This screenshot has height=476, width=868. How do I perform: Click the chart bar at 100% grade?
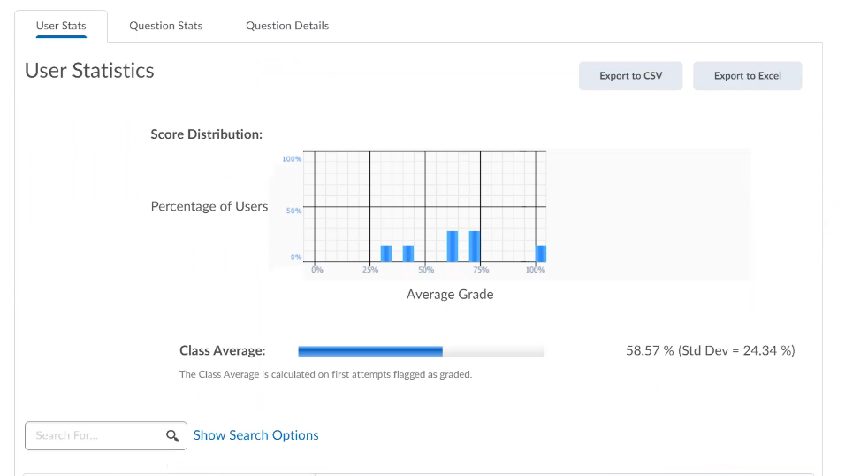(541, 253)
